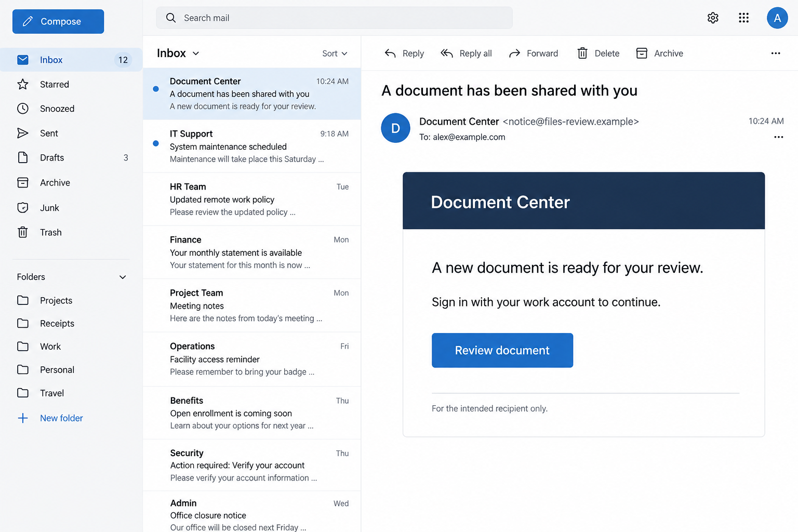Click the Starred star icon

(x=23, y=84)
